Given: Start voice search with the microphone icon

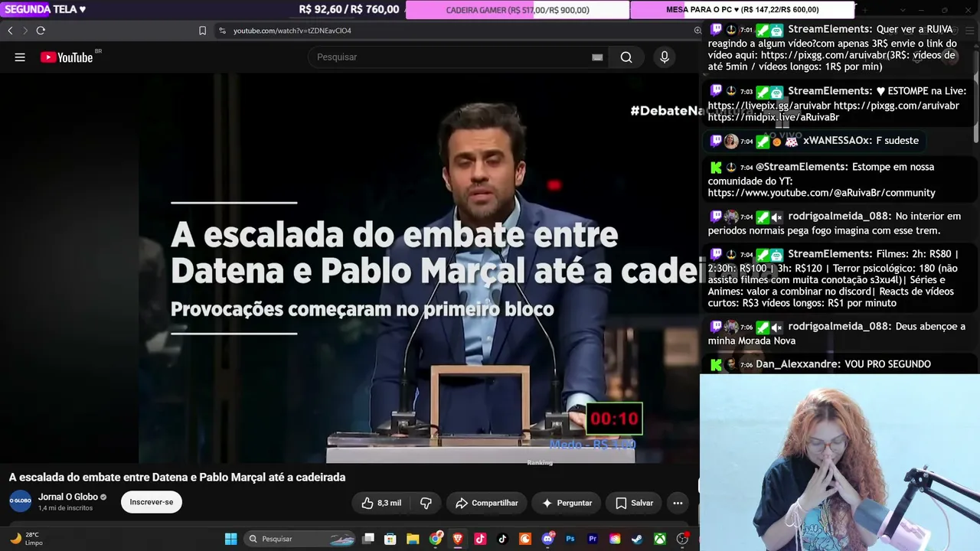Looking at the screenshot, I should tap(665, 57).
